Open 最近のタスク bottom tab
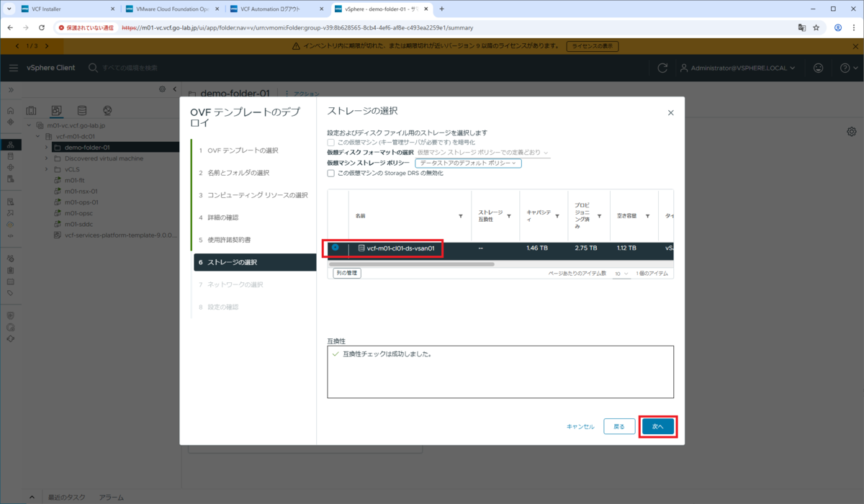Viewport: 864px width, 504px height. (68, 498)
